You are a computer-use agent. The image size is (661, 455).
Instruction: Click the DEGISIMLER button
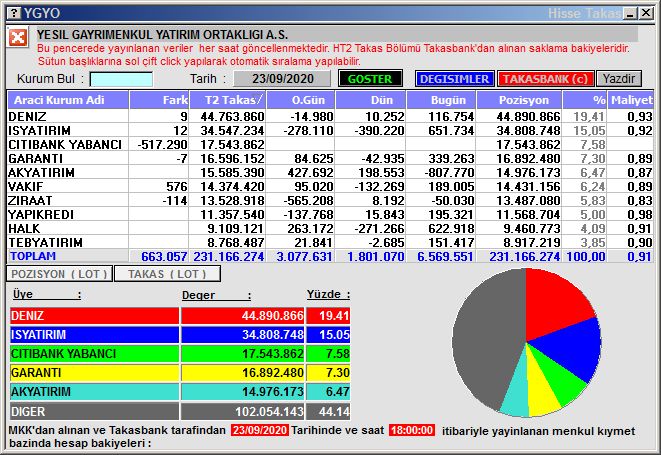[454, 79]
